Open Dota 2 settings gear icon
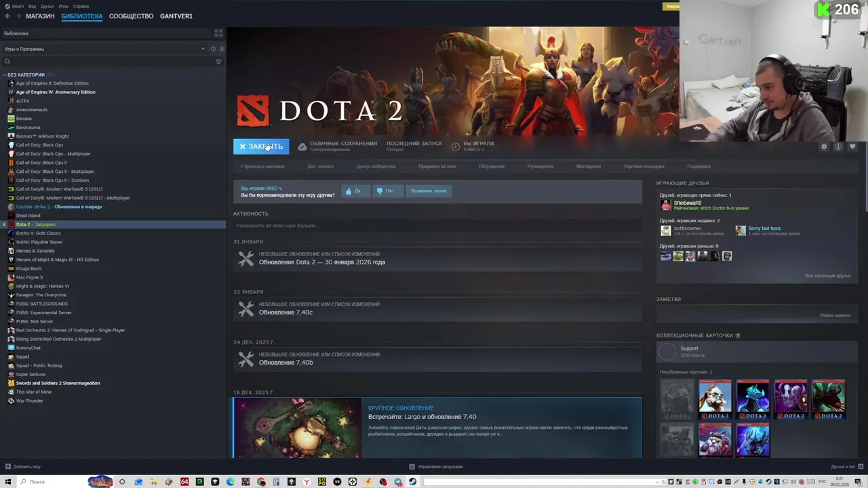Viewport: 868px width, 488px height. 824,146
